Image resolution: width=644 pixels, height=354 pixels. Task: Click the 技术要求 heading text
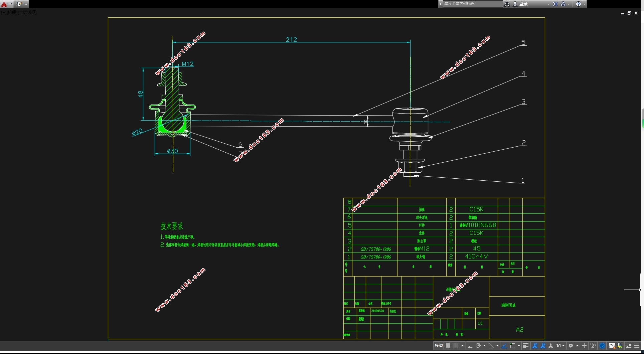172,226
